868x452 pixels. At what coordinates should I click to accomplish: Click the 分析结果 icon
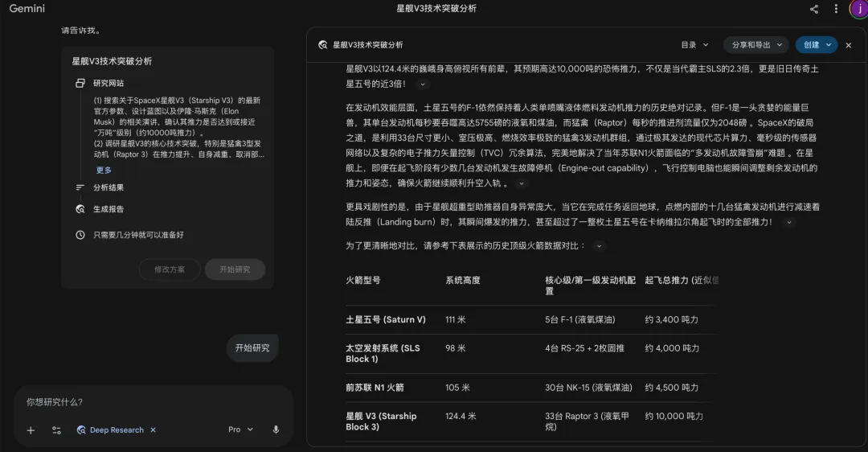80,187
